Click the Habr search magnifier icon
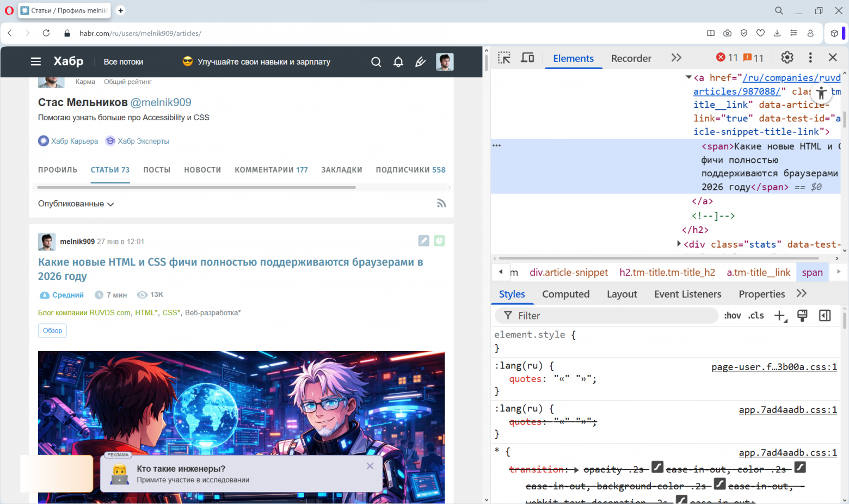The width and height of the screenshot is (849, 504). (x=376, y=62)
